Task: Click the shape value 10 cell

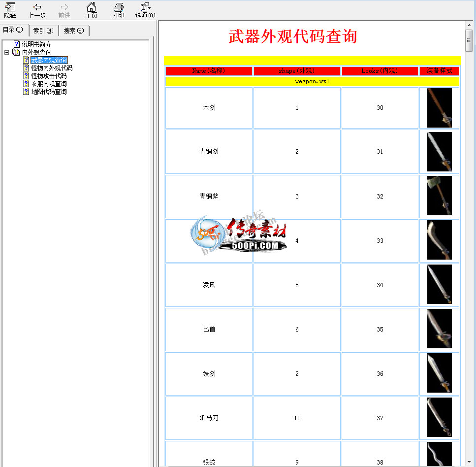Action: [x=297, y=418]
